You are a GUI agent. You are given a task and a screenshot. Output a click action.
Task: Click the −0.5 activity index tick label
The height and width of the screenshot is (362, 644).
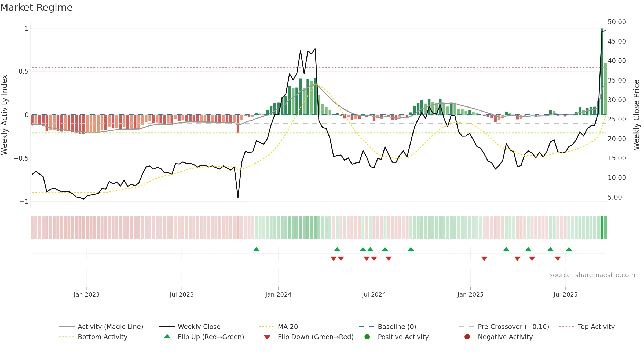21,158
